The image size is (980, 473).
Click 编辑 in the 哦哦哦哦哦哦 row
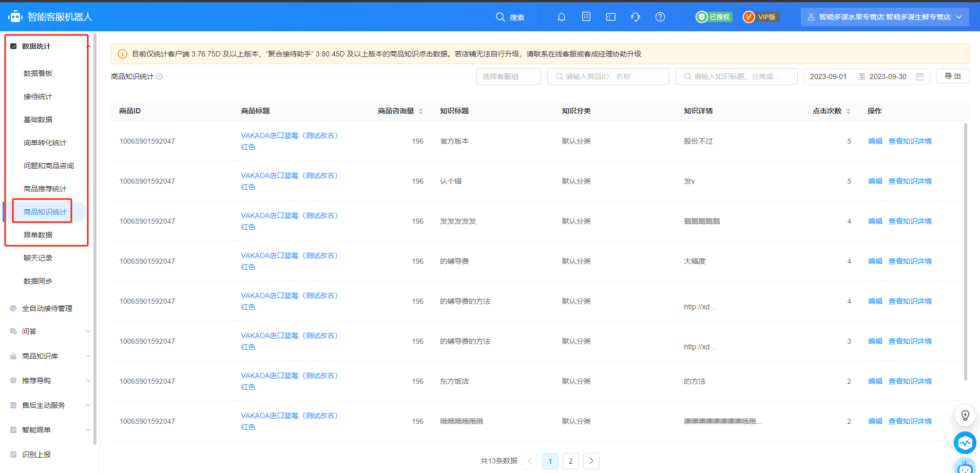[x=875, y=421]
